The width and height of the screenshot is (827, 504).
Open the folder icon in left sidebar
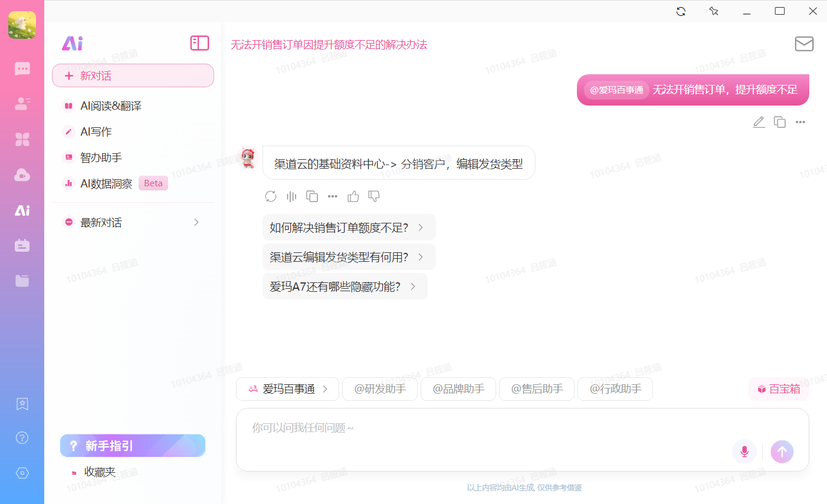click(22, 281)
